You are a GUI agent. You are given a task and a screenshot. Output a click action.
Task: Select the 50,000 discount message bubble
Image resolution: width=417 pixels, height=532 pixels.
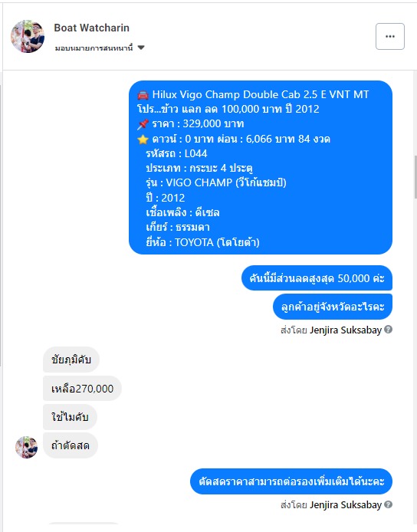coord(317,277)
